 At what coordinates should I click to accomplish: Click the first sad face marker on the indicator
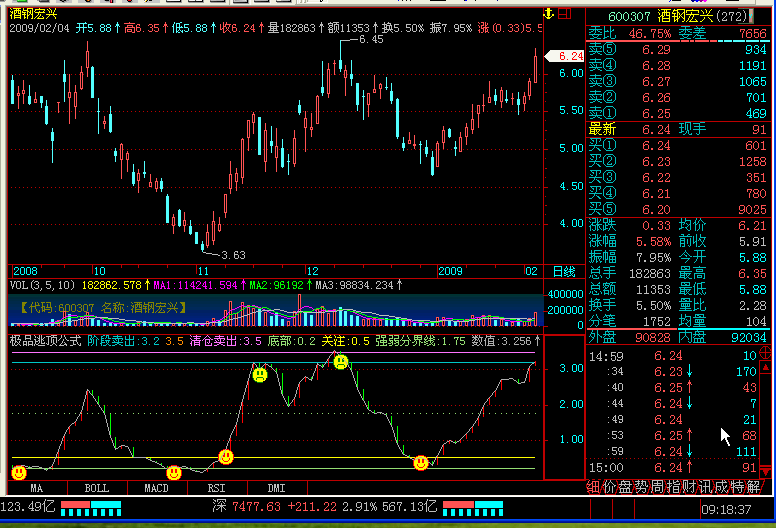[x=260, y=375]
